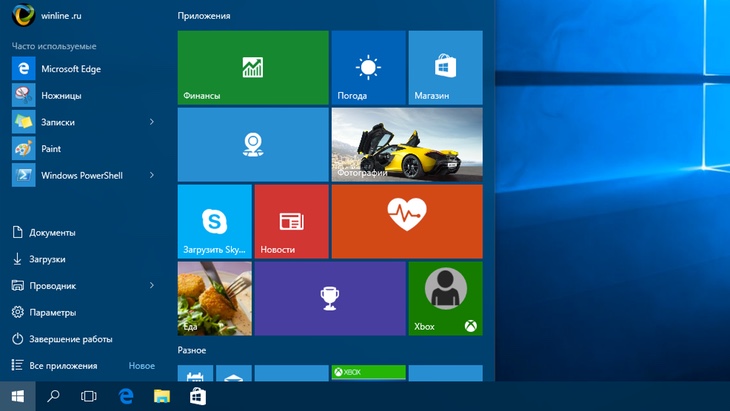Image resolution: width=730 pixels, height=411 pixels.
Task: Launch the Магазин store tile
Action: pos(445,67)
